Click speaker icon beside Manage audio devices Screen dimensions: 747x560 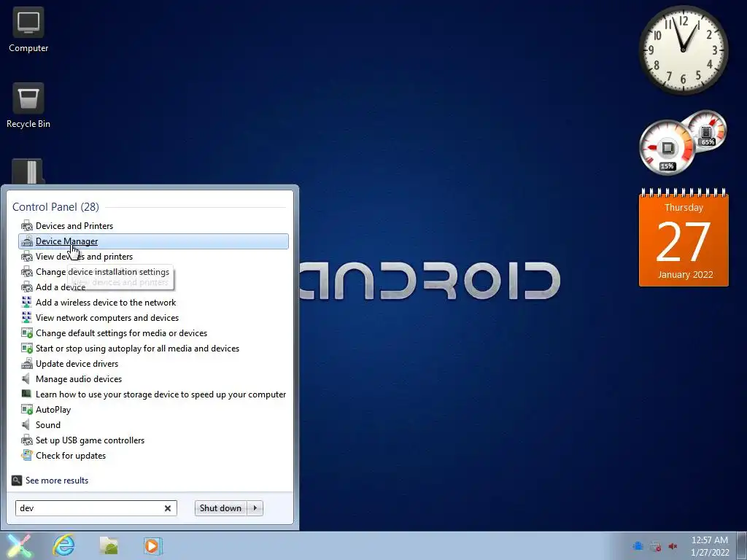[x=27, y=379]
